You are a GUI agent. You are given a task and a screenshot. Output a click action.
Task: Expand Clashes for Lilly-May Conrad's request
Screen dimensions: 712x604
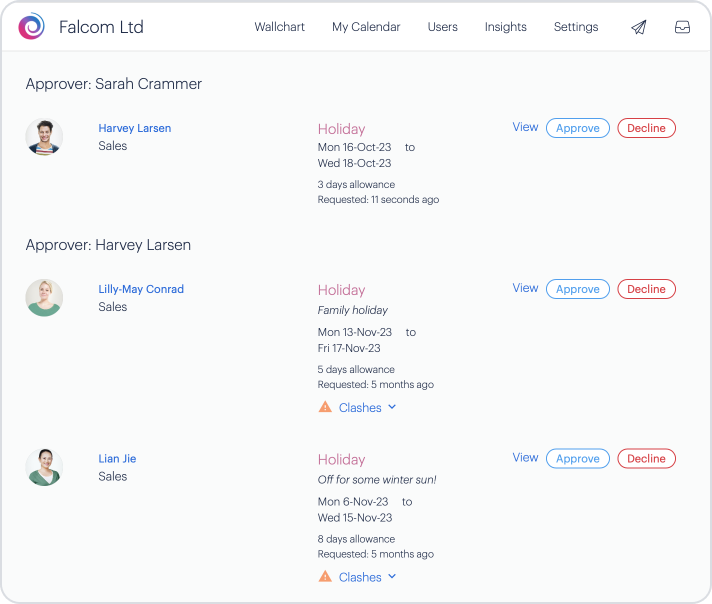pos(367,407)
